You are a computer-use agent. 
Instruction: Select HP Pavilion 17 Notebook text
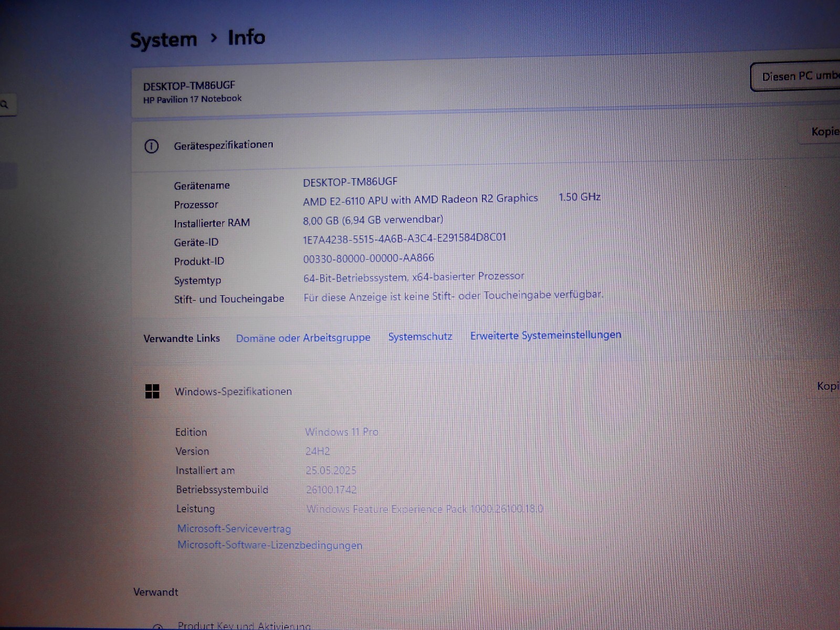click(x=192, y=99)
